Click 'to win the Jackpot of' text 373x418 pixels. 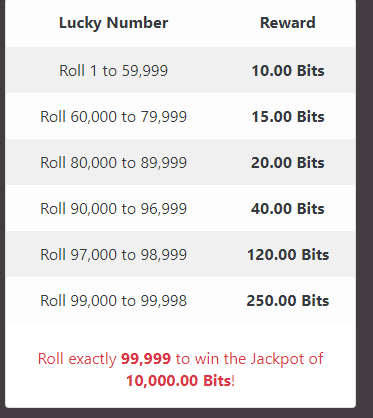coord(249,359)
